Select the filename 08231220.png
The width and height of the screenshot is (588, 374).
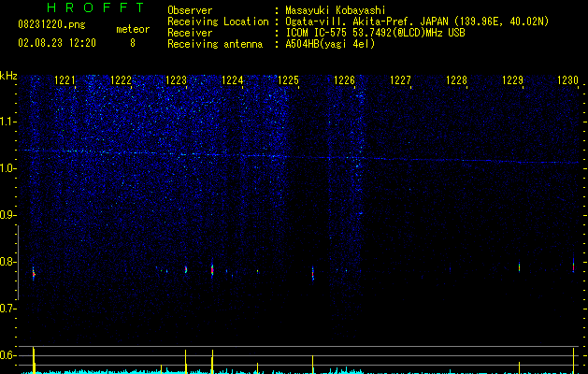point(51,25)
